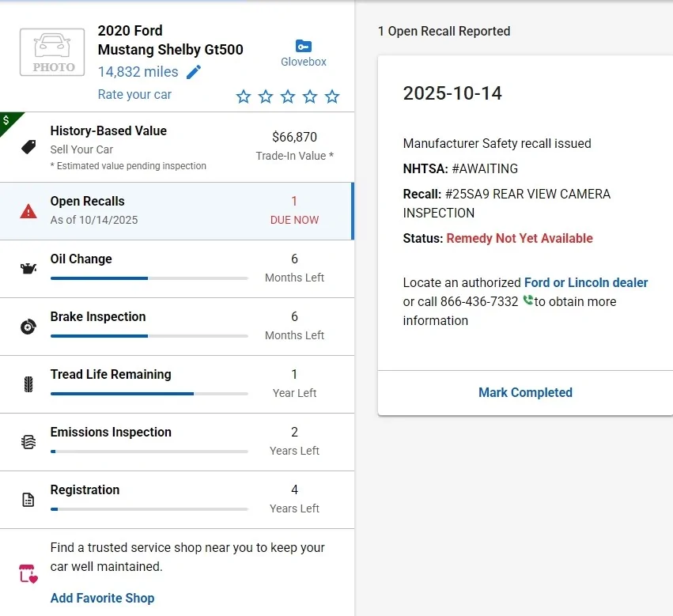Click the DUE NOW recall status

(294, 220)
